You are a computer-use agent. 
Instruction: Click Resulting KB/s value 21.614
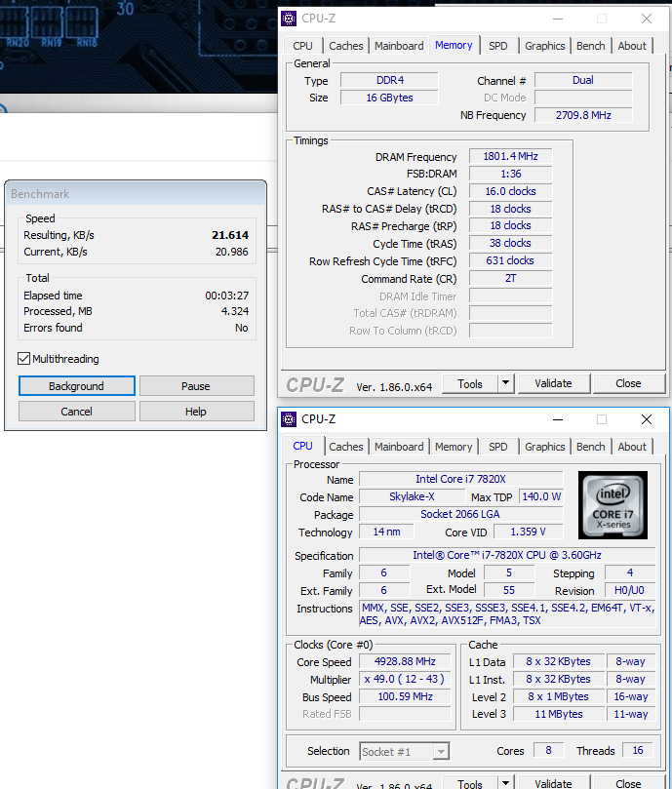click(x=230, y=235)
